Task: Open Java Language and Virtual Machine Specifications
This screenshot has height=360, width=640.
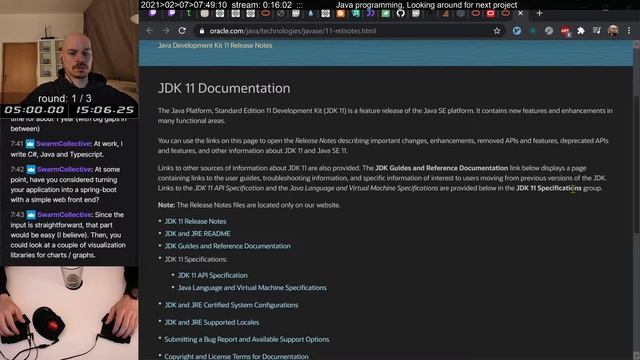Action: [x=252, y=288]
